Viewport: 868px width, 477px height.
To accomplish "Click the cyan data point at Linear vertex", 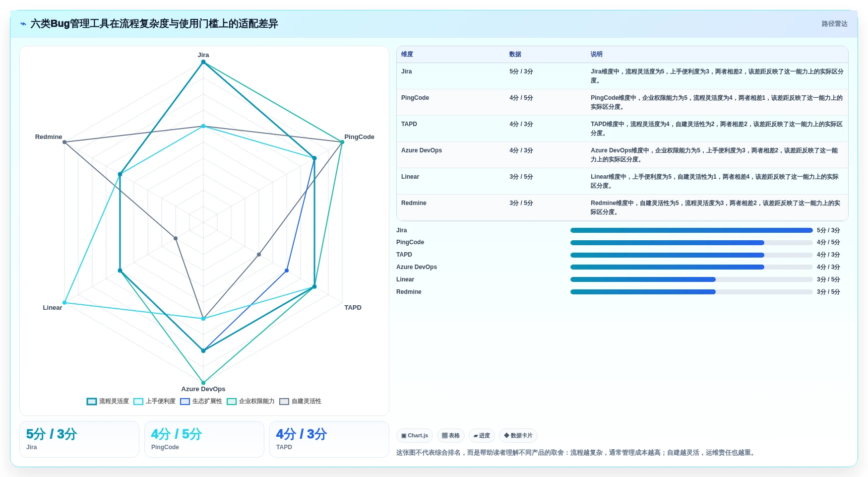I will pyautogui.click(x=64, y=303).
